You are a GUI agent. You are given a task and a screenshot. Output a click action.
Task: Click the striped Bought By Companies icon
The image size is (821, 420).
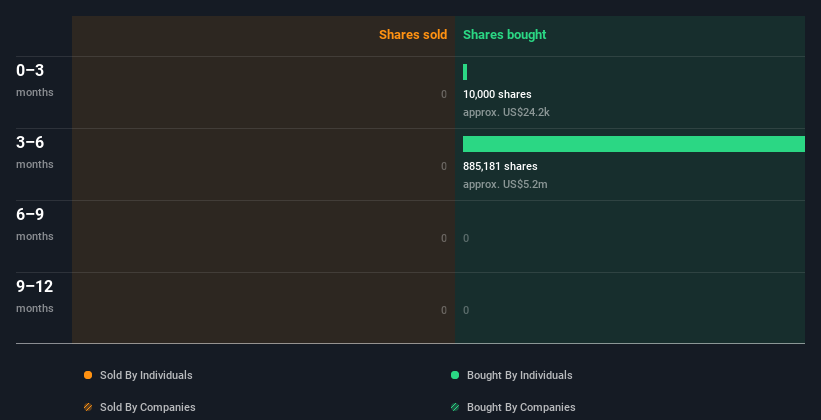(455, 407)
